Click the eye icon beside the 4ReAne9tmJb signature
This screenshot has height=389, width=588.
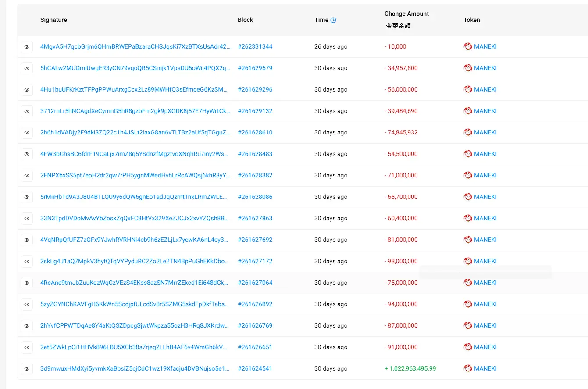pyautogui.click(x=27, y=283)
